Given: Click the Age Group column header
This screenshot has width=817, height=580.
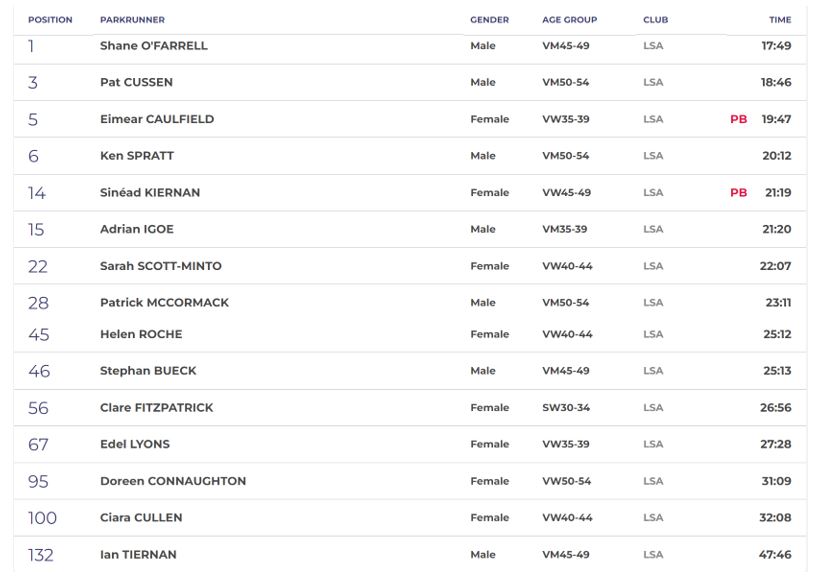Looking at the screenshot, I should 569,20.
